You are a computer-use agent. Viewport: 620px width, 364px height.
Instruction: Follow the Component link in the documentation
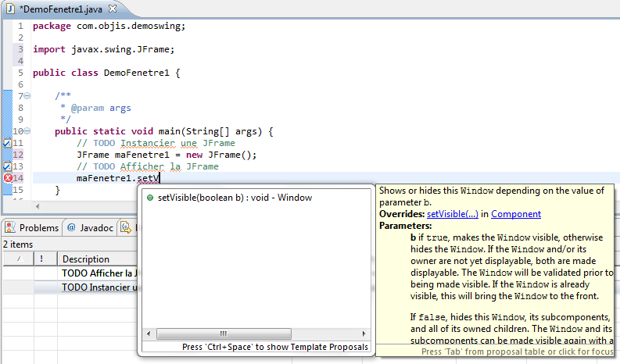click(x=515, y=214)
